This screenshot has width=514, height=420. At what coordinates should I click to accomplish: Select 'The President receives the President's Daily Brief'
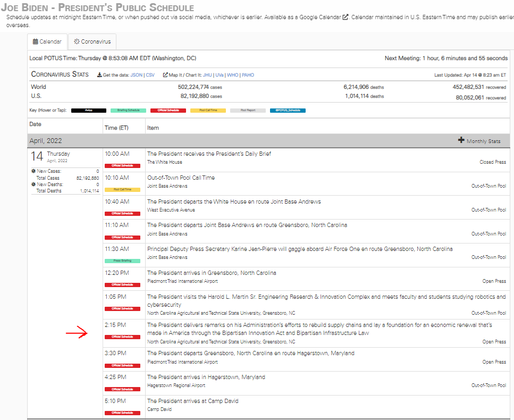(x=209, y=154)
